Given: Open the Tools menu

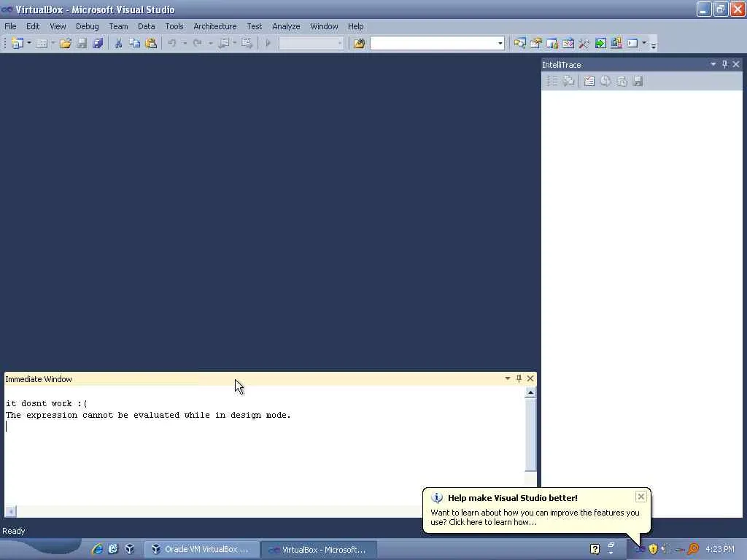Looking at the screenshot, I should [174, 26].
